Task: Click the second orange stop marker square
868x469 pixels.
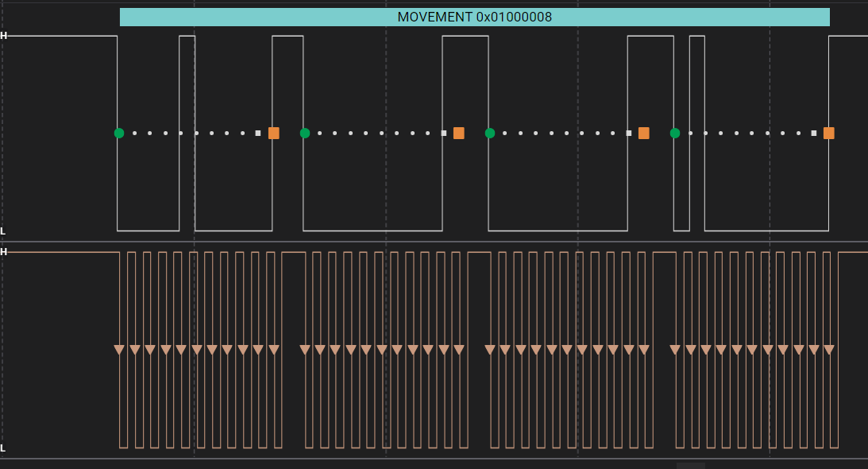Action: (x=459, y=133)
